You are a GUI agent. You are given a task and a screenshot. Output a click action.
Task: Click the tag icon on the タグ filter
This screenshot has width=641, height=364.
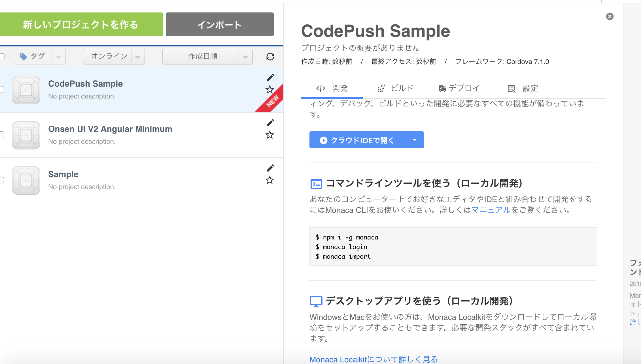[x=24, y=56]
